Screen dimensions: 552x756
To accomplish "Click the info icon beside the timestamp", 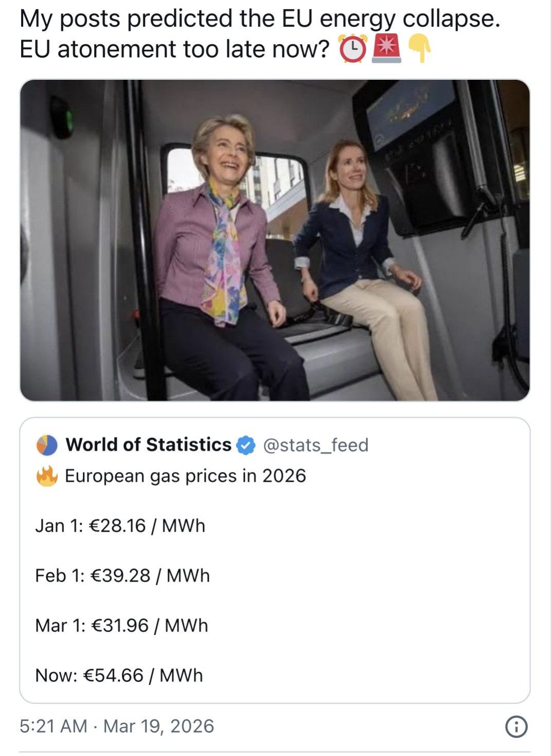I will click(516, 727).
